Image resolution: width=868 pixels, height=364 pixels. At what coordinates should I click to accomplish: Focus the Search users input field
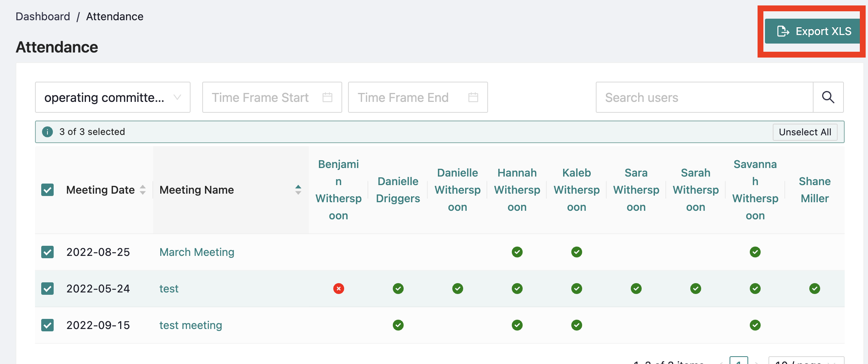(x=704, y=97)
